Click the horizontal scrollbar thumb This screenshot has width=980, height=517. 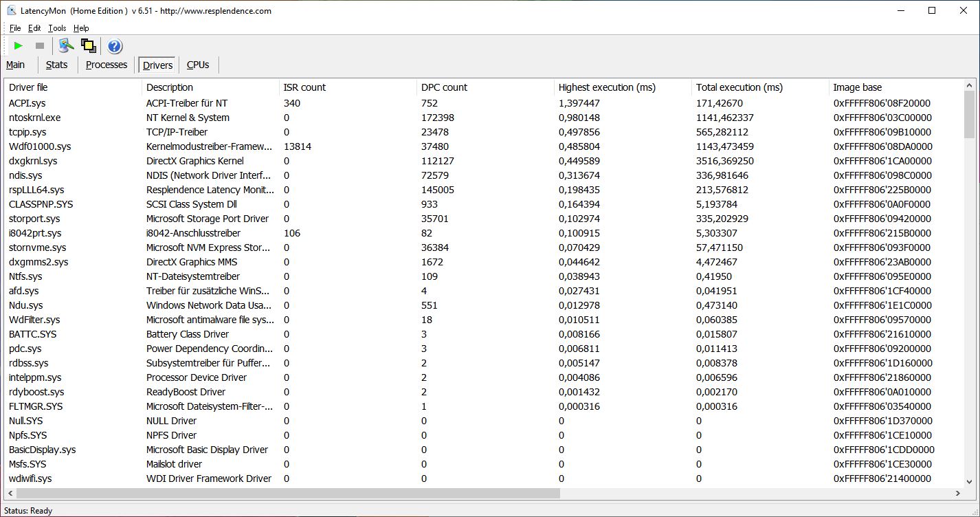(289, 493)
